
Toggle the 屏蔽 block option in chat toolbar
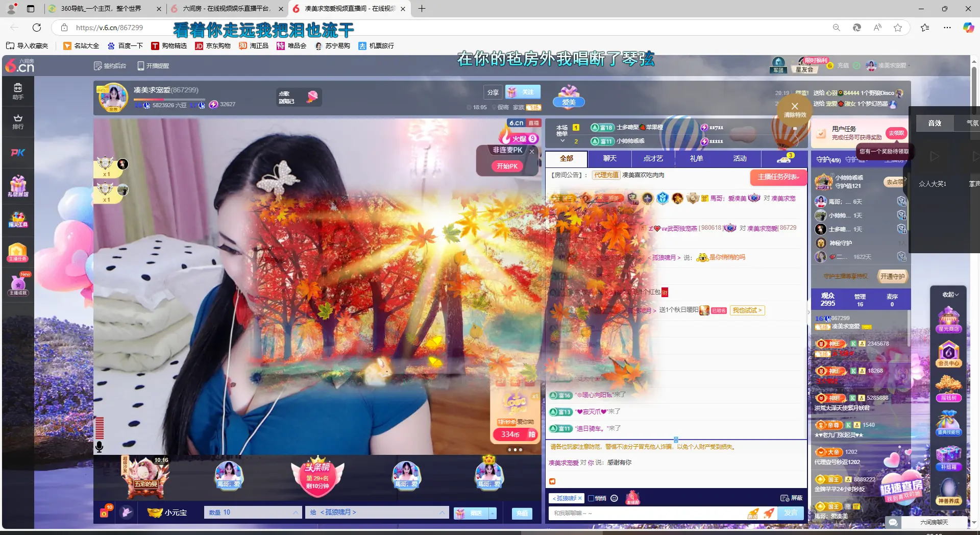pos(792,498)
